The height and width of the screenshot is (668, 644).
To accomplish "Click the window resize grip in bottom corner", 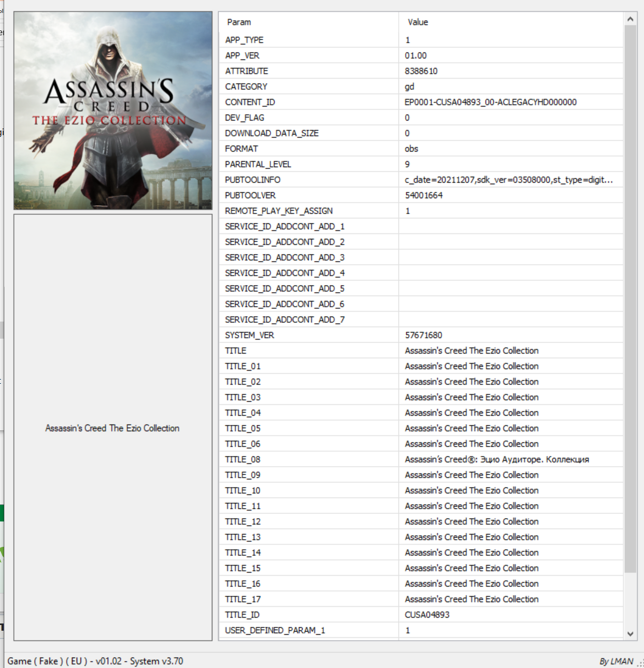I will (x=640, y=663).
